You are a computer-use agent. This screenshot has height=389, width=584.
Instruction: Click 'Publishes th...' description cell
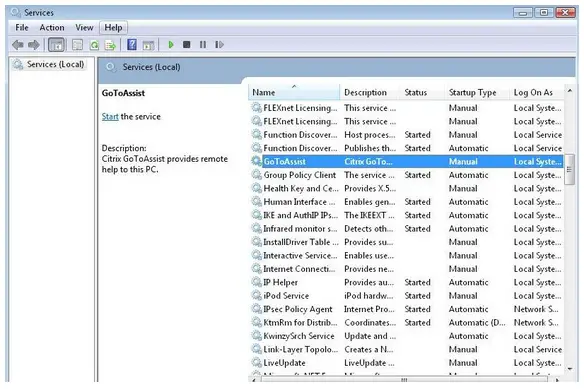(370, 148)
